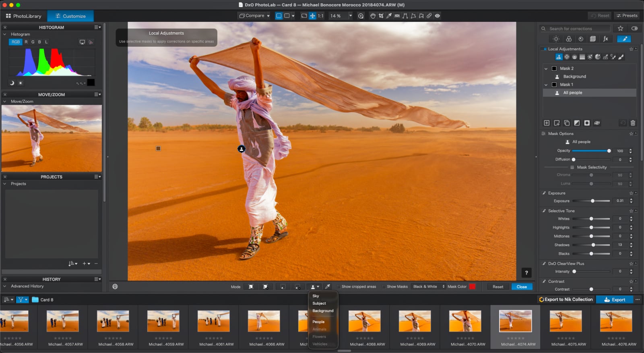Choose People from the mask menu
The height and width of the screenshot is (353, 644).
click(x=318, y=322)
